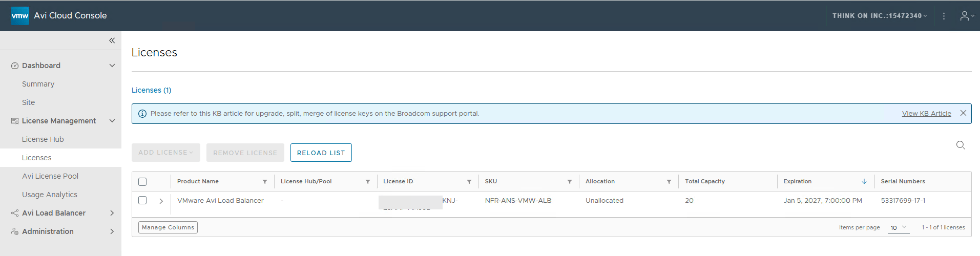
Task: Expand the Administration section chevron
Action: tap(112, 231)
